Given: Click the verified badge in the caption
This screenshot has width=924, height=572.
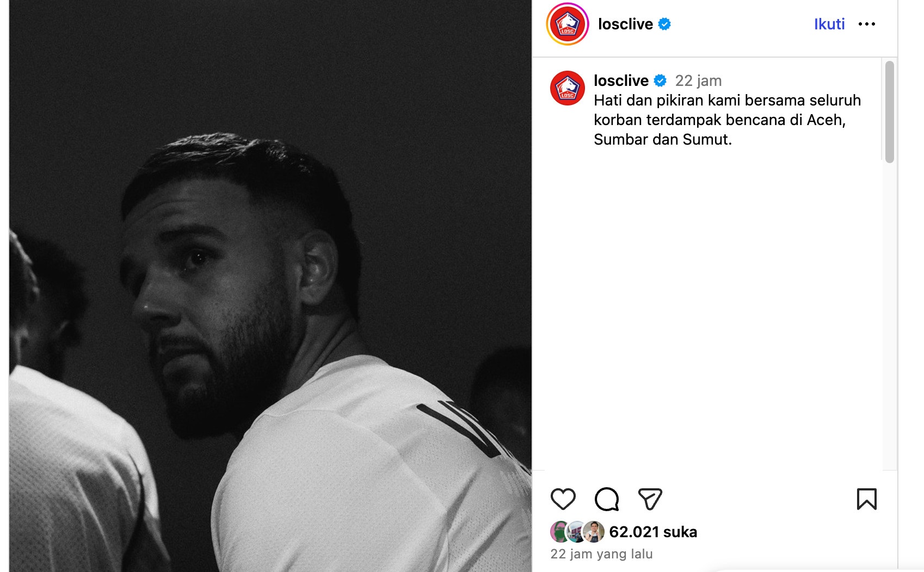Looking at the screenshot, I should coord(660,80).
